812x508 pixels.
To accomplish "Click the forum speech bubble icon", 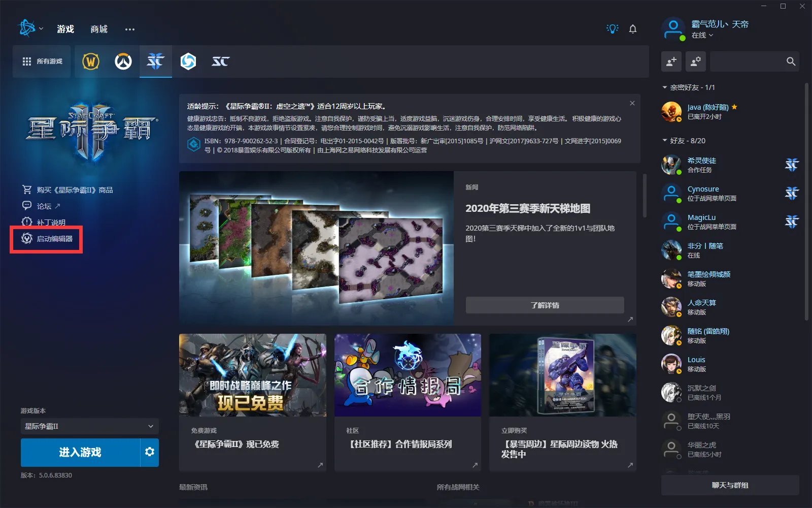I will (x=27, y=206).
